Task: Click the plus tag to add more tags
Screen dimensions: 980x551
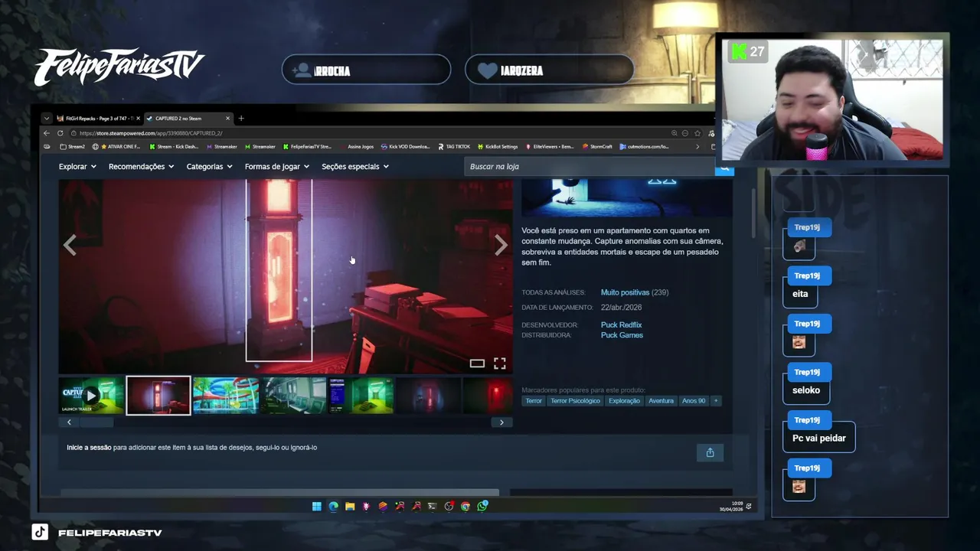Action: pos(716,401)
